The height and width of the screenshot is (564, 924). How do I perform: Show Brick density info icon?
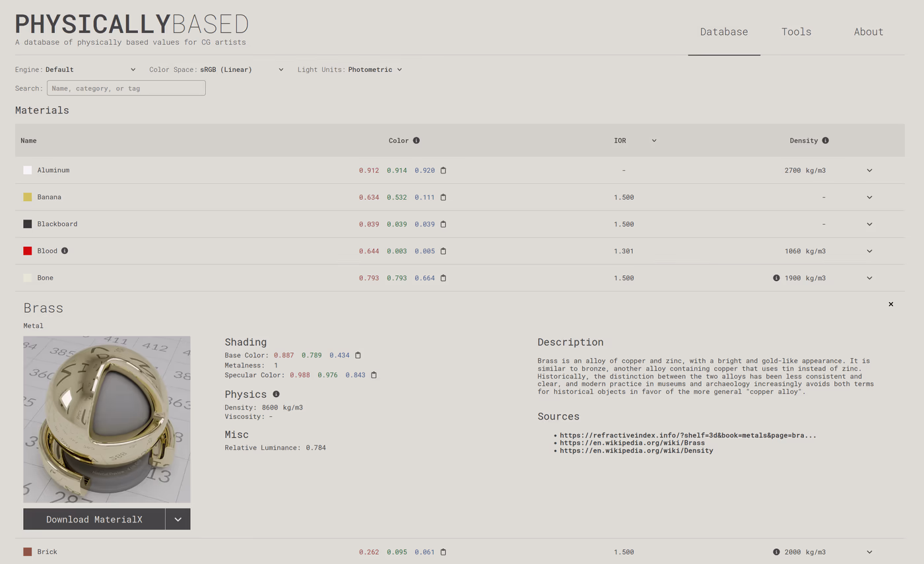[776, 552]
